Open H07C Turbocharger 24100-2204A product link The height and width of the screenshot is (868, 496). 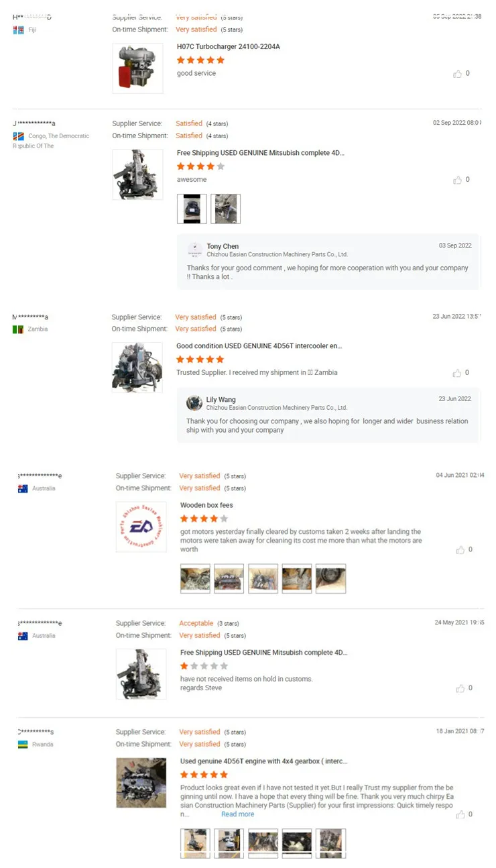click(229, 47)
